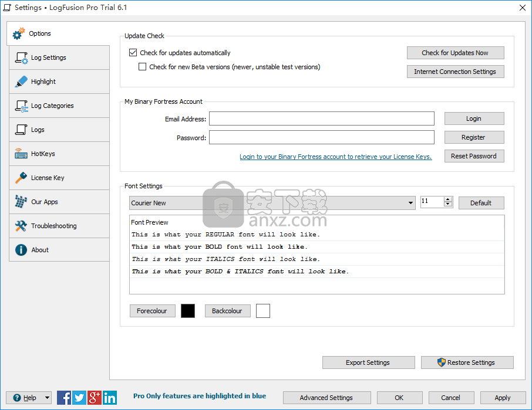Click the Apply button

tap(503, 398)
